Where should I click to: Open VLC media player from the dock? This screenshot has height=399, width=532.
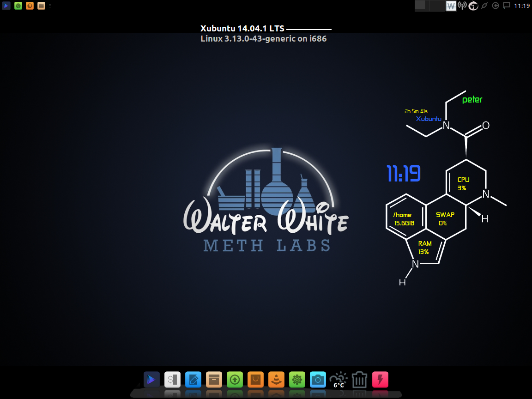pyautogui.click(x=276, y=380)
